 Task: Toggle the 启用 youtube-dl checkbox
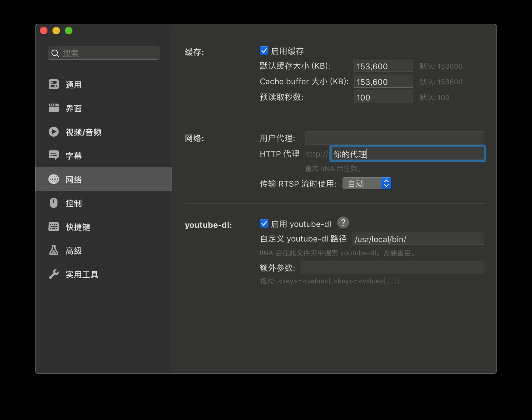[264, 223]
